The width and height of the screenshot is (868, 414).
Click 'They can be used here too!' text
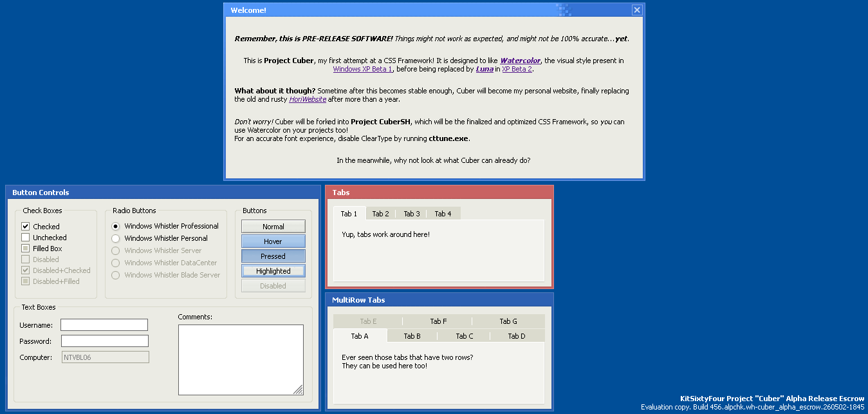point(384,366)
